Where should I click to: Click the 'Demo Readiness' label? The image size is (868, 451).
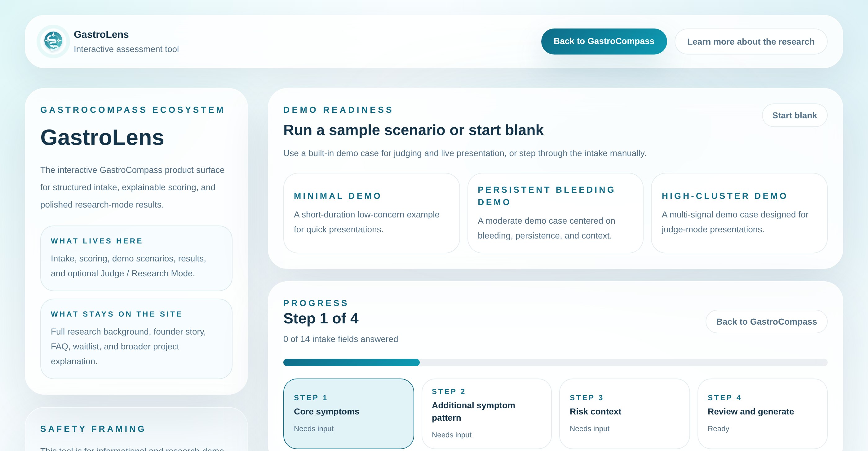pos(338,110)
